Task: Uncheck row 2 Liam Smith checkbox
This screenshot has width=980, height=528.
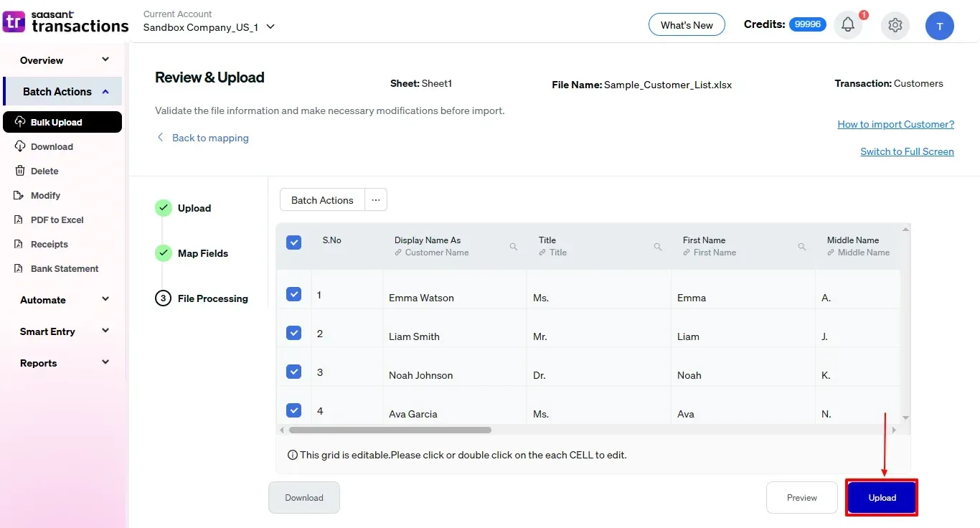Action: click(x=293, y=333)
